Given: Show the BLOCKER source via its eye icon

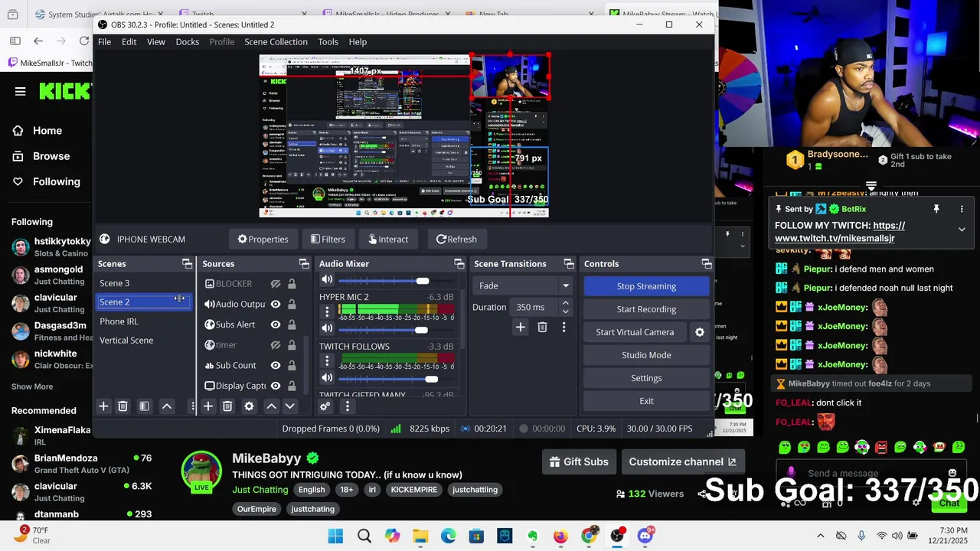Looking at the screenshot, I should (x=276, y=284).
